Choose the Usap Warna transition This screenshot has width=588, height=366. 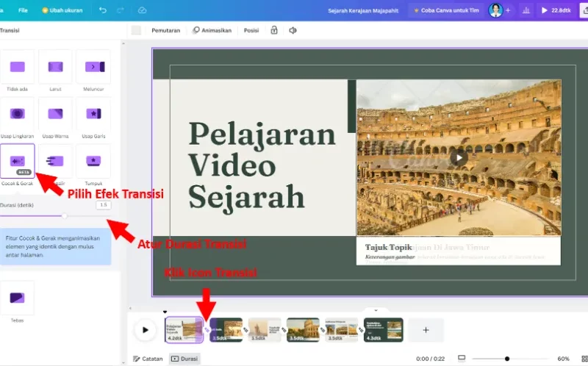56,114
